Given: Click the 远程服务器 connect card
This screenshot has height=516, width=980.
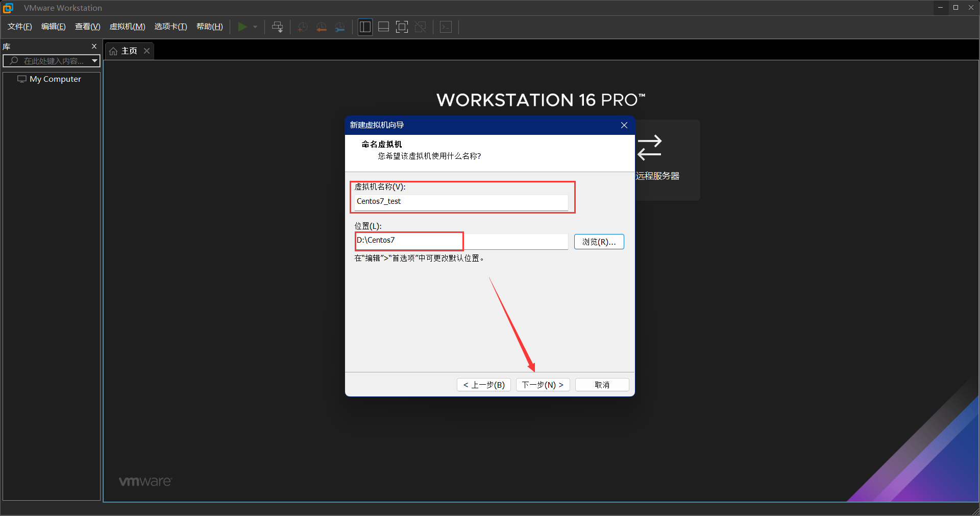Looking at the screenshot, I should pyautogui.click(x=667, y=160).
